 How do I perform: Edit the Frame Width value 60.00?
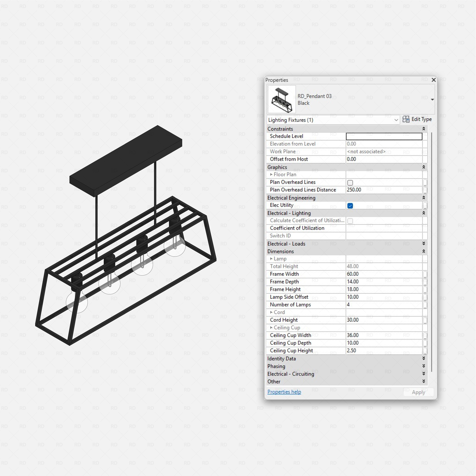coord(384,274)
